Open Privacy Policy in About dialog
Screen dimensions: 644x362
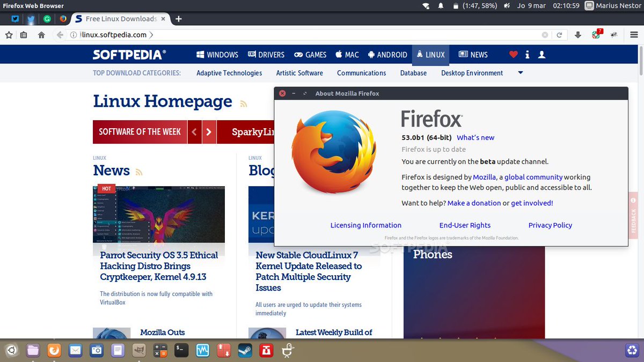[x=550, y=225]
